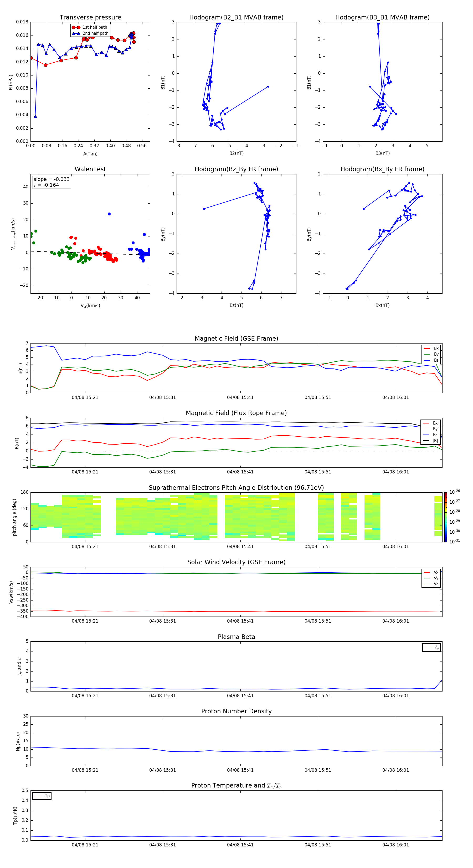Viewport: 473px width, 868px height.
Task: Click 'Magnetic Field (Flux Rope Frame)' title
Action: [236, 413]
